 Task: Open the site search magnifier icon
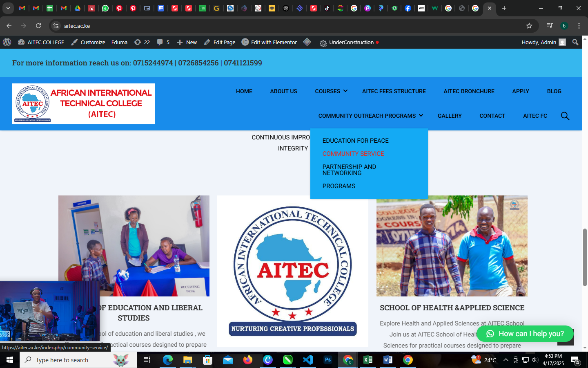(x=565, y=116)
